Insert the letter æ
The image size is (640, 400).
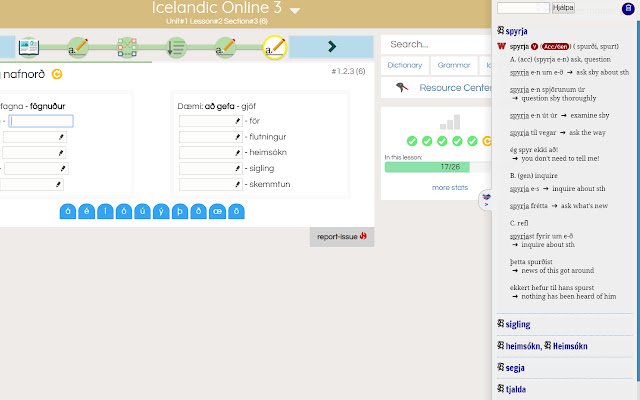(x=217, y=211)
